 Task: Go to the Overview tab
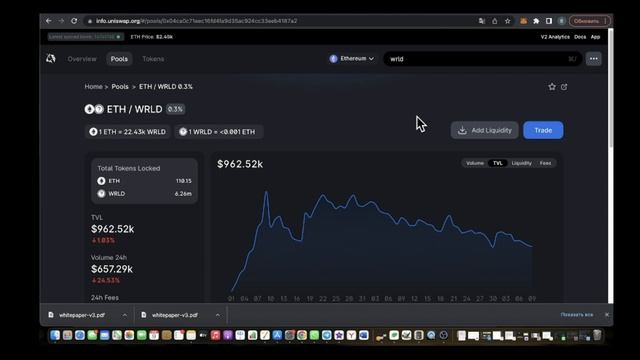coord(82,59)
